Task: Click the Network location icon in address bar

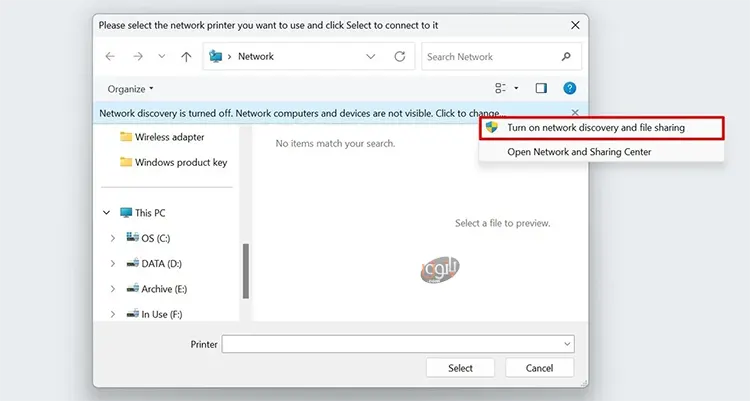Action: 216,56
